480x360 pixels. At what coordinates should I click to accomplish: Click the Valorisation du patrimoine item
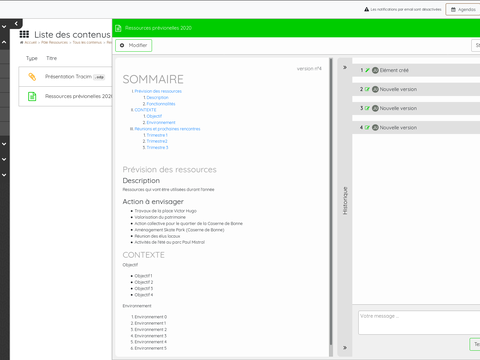point(160,217)
